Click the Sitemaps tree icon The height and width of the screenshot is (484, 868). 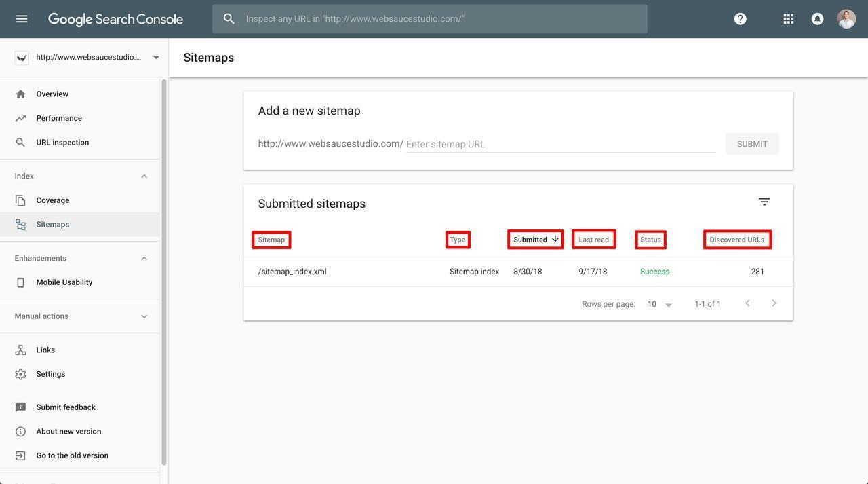coord(20,225)
